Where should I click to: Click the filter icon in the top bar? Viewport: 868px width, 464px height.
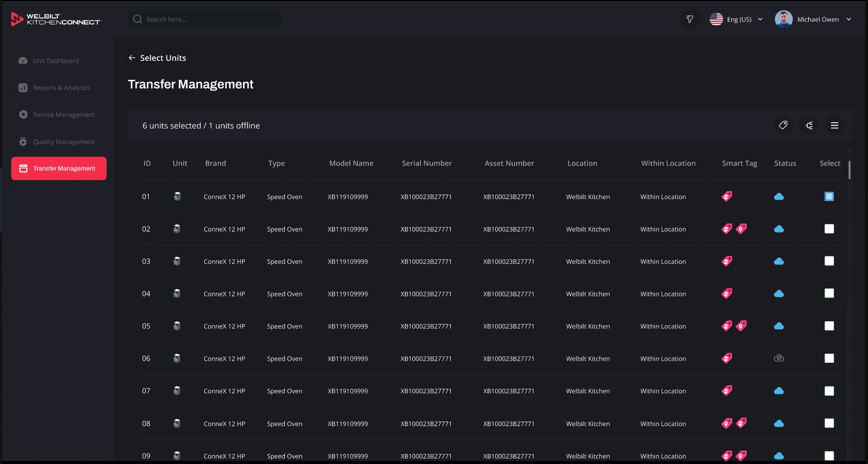pyautogui.click(x=690, y=19)
